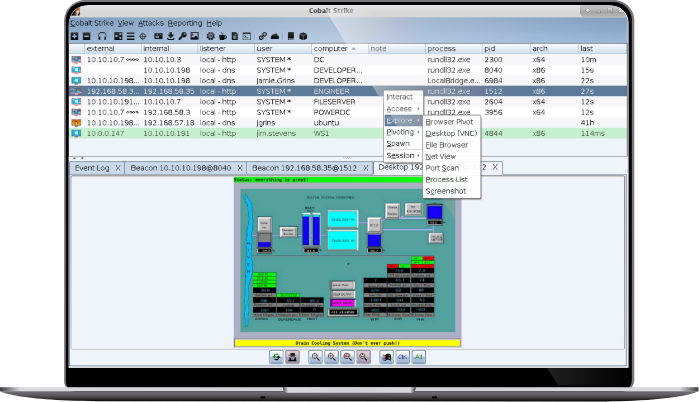Toggle view-only mode spy icon
Screen dimensions: 699x402
(x=292, y=357)
